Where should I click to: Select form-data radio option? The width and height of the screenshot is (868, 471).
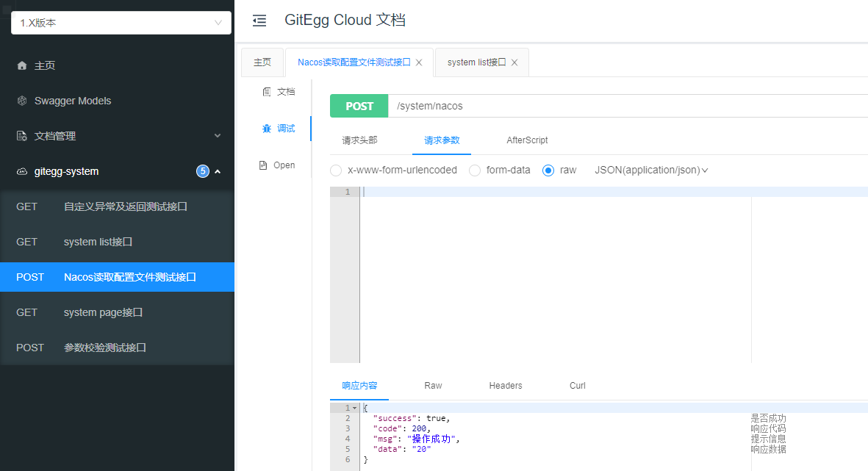(474, 170)
